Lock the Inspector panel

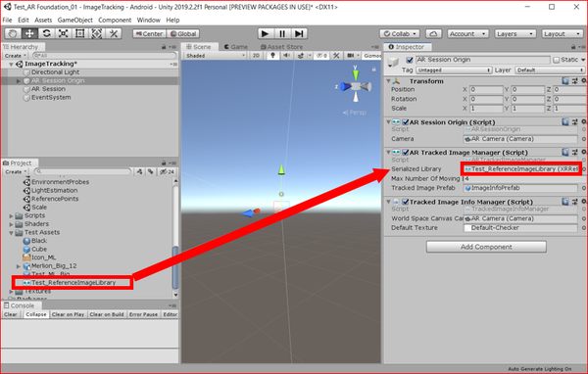coord(573,47)
